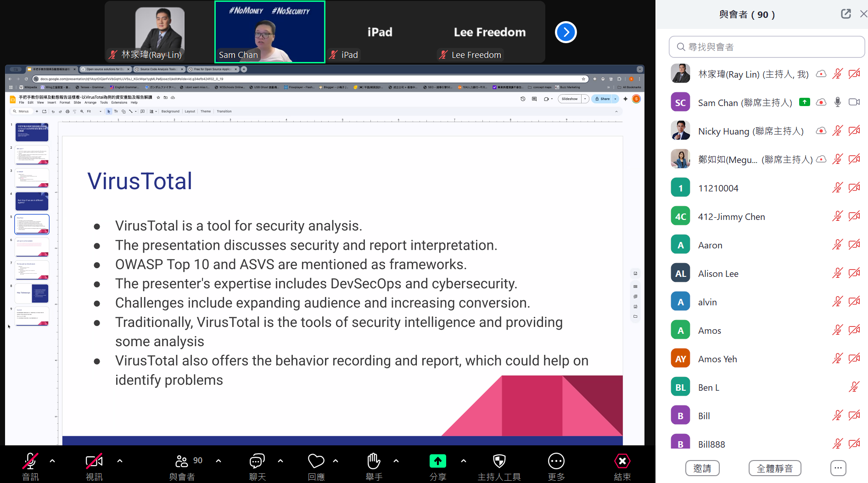The width and height of the screenshot is (868, 483).
Task: Click the Mute All (全體靜音) button
Action: [774, 468]
